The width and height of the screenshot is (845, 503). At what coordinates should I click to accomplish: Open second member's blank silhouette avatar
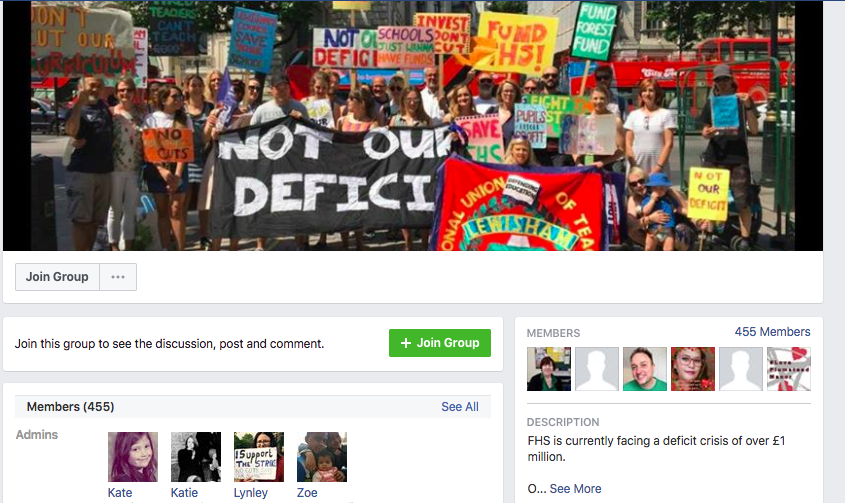[x=597, y=369]
